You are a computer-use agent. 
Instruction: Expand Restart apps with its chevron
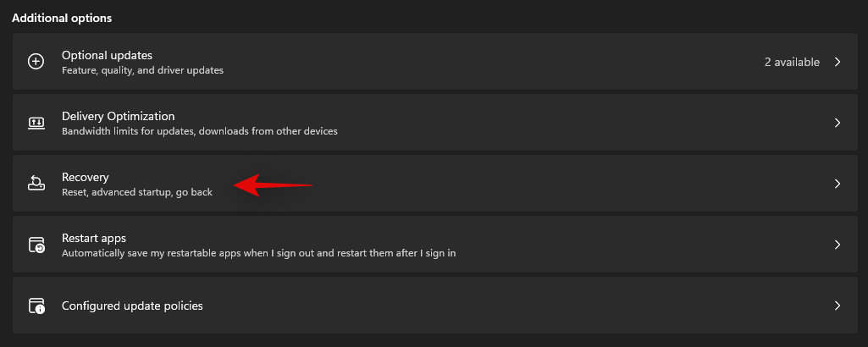point(837,245)
